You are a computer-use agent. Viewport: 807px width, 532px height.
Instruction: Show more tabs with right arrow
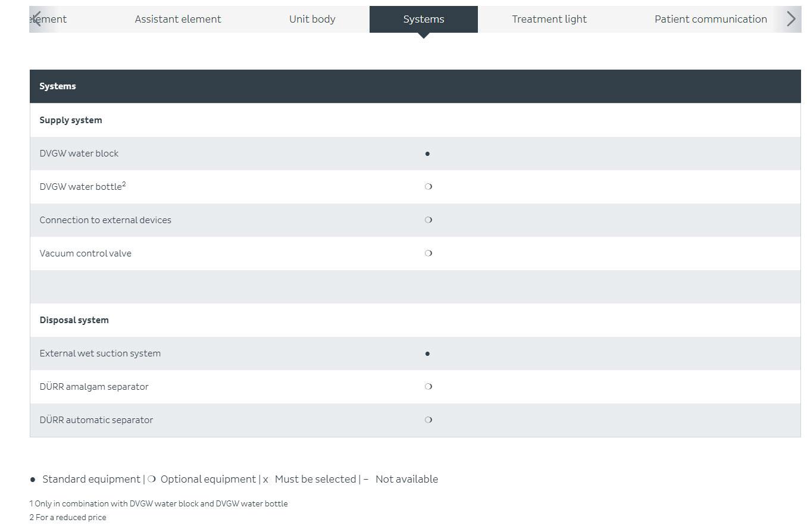coord(791,19)
